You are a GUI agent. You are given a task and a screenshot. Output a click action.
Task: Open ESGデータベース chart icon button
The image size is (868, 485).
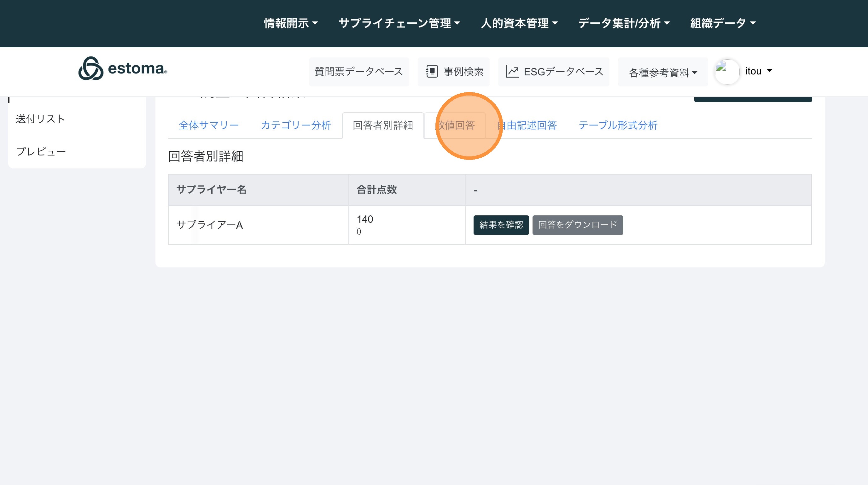[x=554, y=72]
